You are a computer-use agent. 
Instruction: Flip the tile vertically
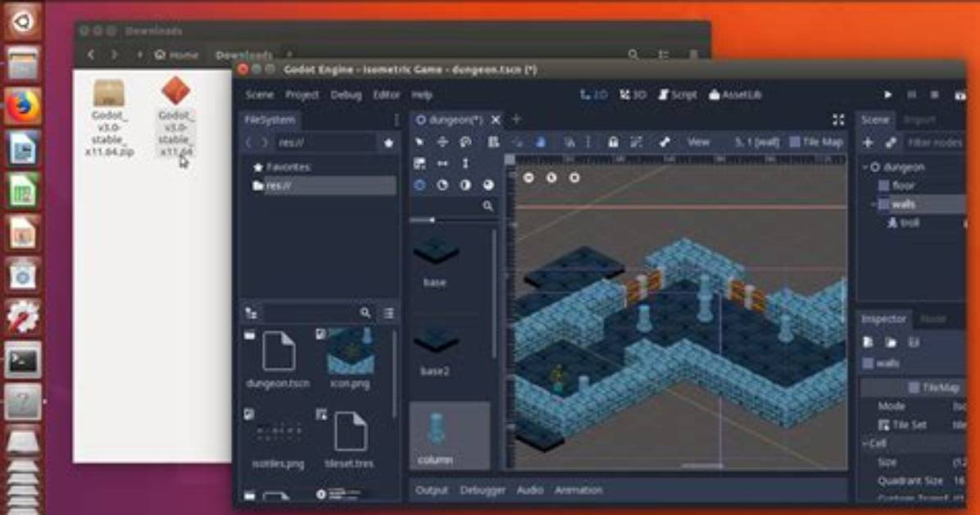coord(465,163)
